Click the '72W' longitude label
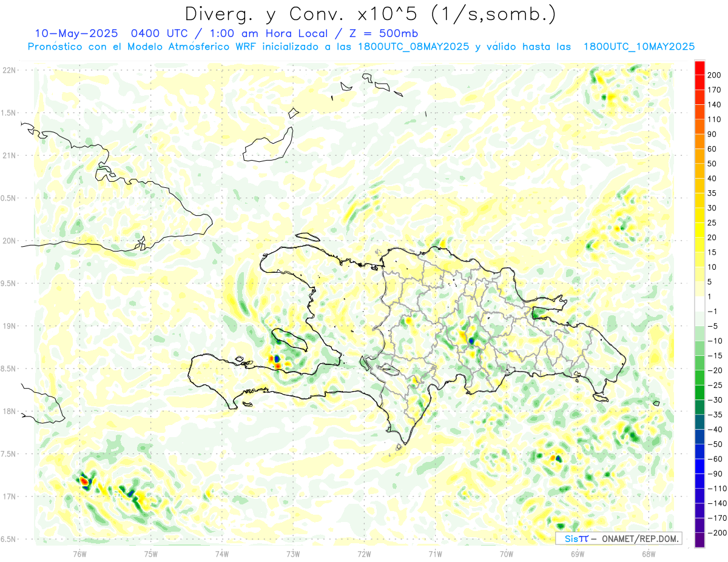This screenshot has width=728, height=562. click(364, 554)
